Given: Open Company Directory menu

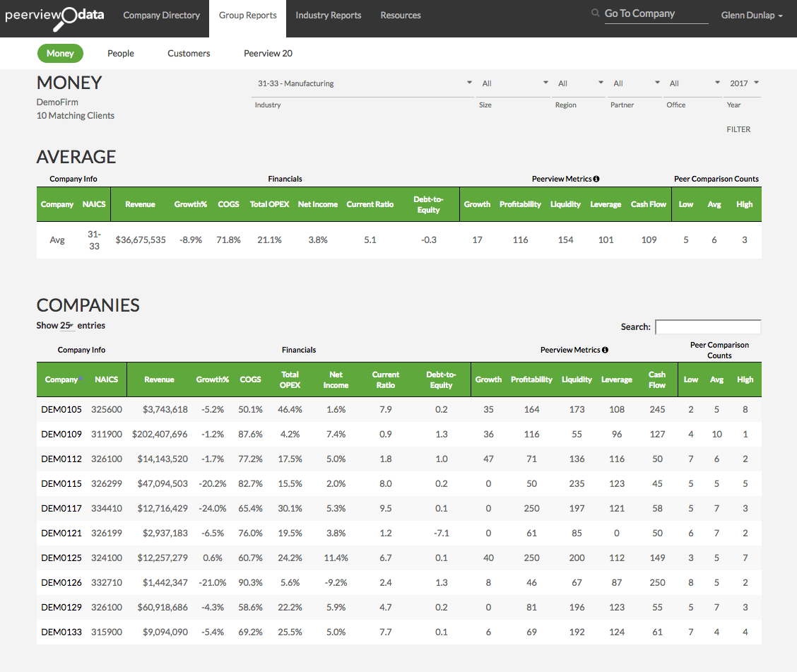Looking at the screenshot, I should (x=162, y=16).
